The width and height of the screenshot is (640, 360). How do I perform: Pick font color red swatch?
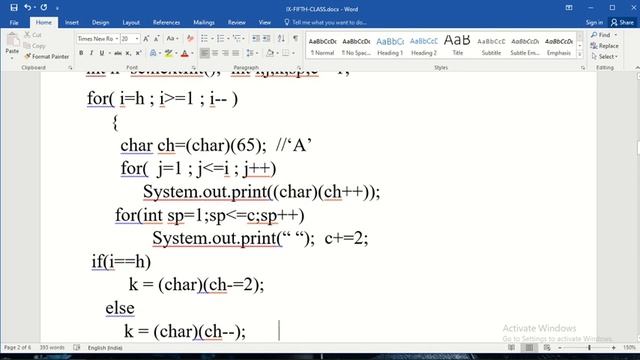coord(184,53)
